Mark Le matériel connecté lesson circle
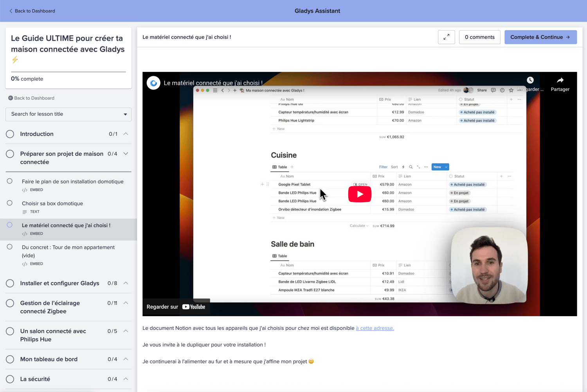This screenshot has width=587, height=392. tap(10, 225)
